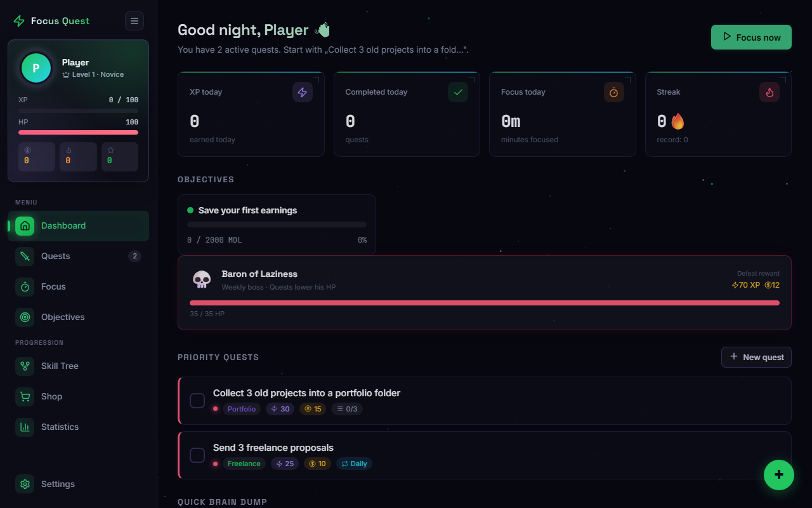
Task: Check off Send 3 freelance proposals quest
Action: pos(197,455)
